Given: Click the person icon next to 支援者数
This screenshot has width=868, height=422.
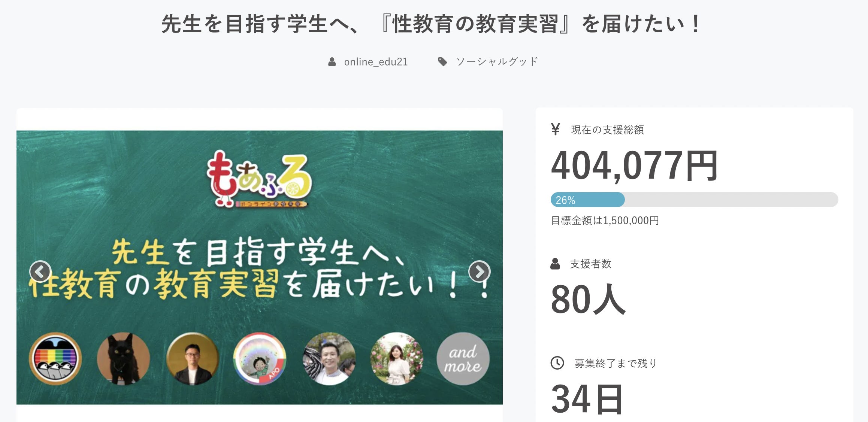Looking at the screenshot, I should click(x=555, y=264).
